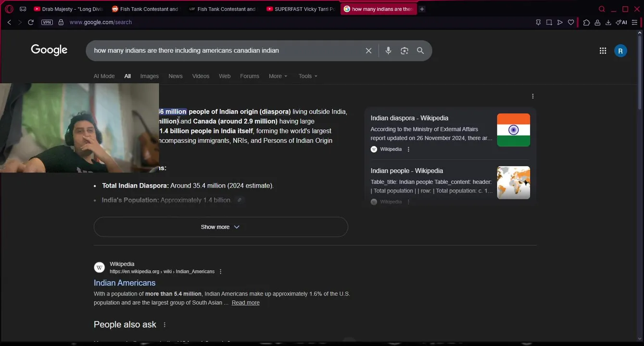
Task: Click the Wikipedia favicon of the result
Action: pyautogui.click(x=100, y=268)
